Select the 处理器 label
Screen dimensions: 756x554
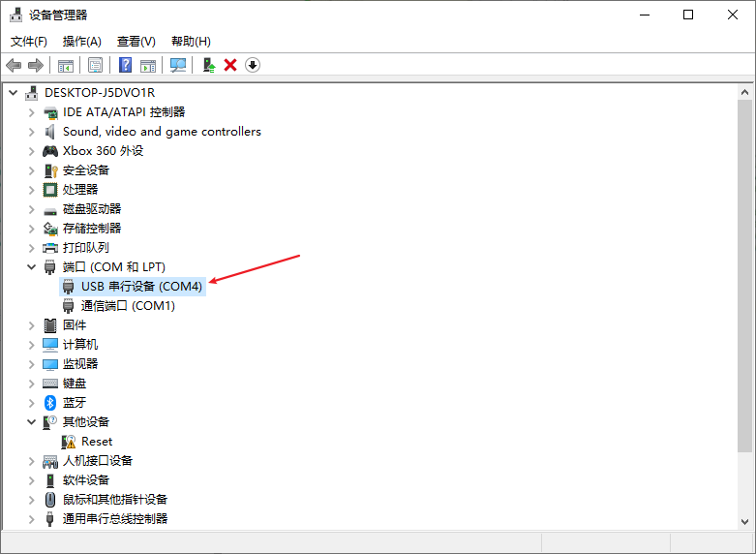click(x=80, y=190)
